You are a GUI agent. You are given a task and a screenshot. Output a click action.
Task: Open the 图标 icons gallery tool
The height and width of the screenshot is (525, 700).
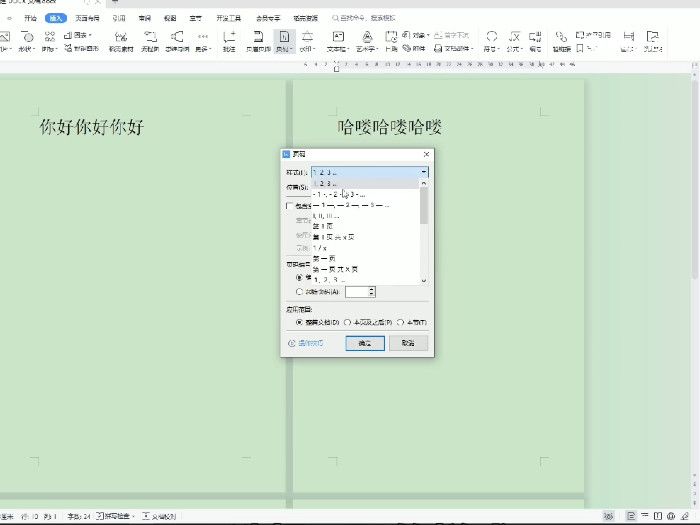(50, 41)
